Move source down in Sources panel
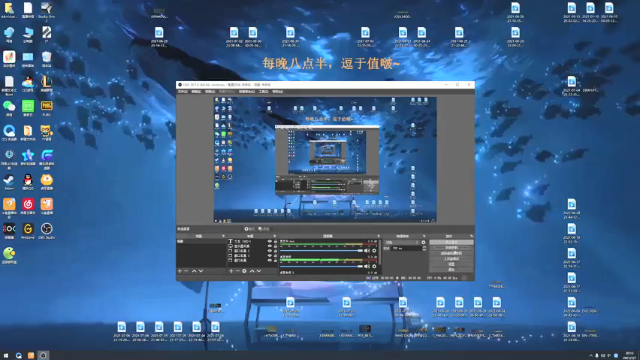The height and width of the screenshot is (360, 640). click(258, 271)
